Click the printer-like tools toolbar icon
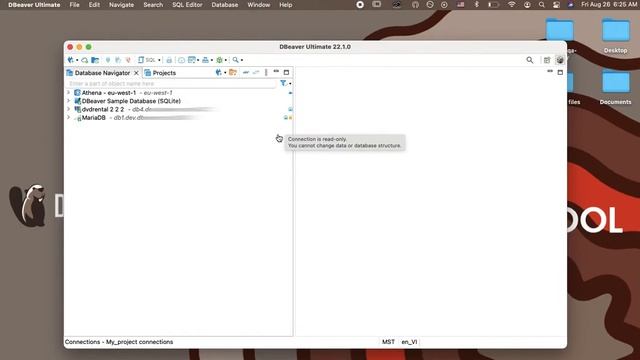Screen dimensions: 640x360 coord(205,60)
